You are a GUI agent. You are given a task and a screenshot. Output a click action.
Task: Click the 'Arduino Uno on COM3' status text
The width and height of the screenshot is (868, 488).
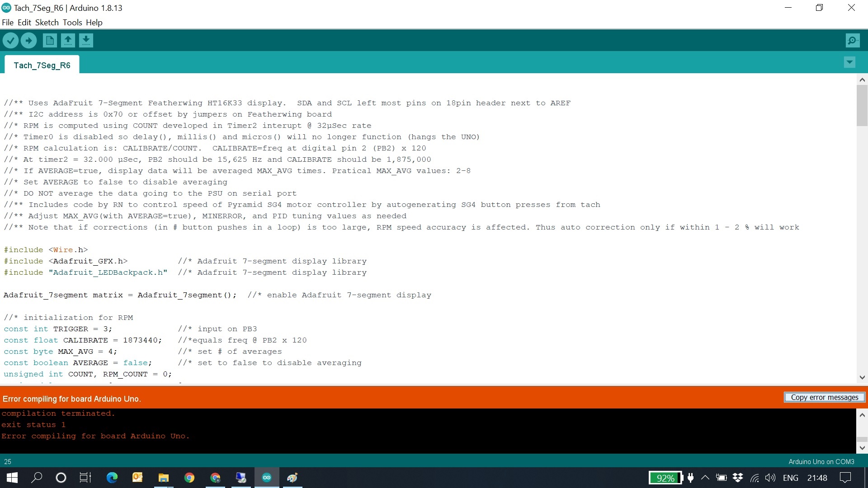click(x=821, y=461)
